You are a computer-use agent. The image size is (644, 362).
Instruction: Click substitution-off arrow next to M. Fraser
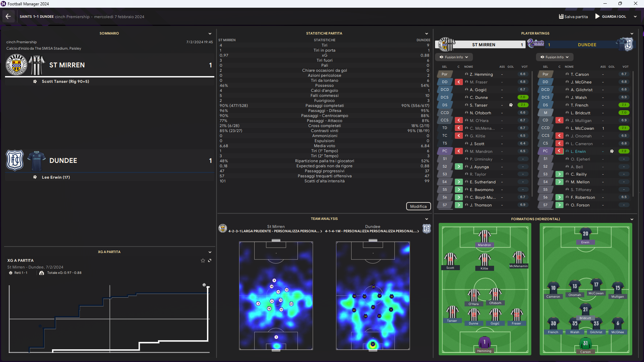[459, 82]
